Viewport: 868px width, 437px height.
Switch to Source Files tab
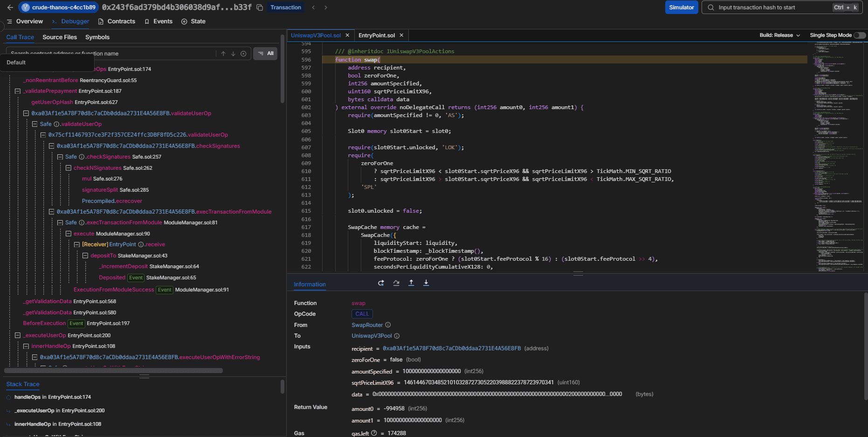click(60, 37)
